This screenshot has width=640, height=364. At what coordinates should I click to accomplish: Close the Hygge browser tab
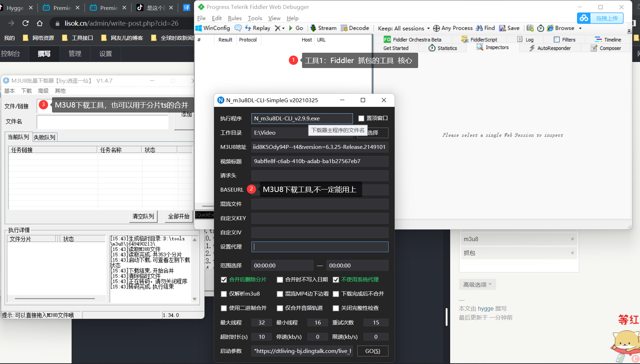point(31,7)
